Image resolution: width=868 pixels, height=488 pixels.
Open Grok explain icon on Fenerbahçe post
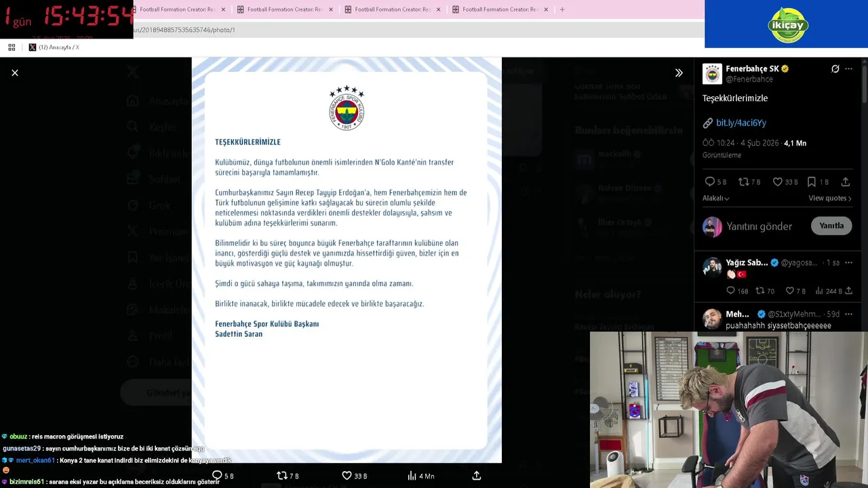tap(835, 68)
